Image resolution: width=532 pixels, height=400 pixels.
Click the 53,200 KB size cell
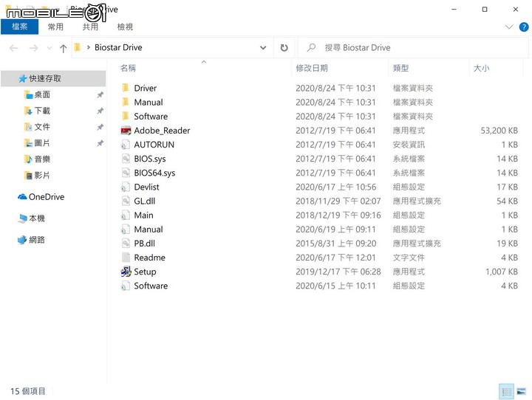499,131
